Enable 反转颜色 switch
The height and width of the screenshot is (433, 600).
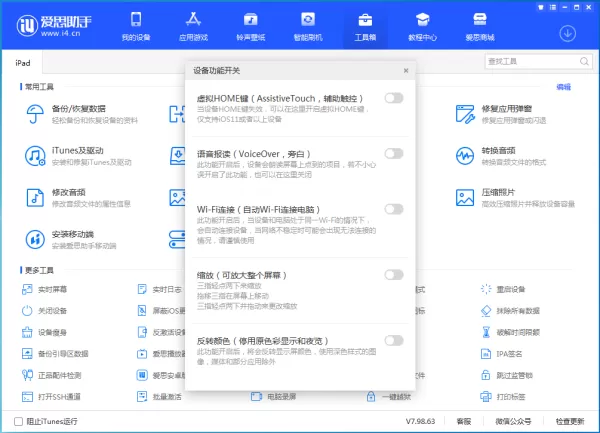pos(394,340)
